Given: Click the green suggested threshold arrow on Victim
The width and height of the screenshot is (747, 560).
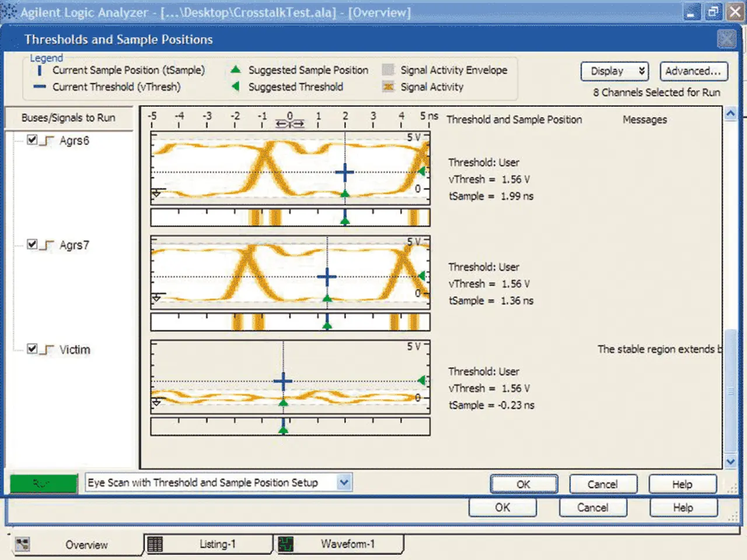Looking at the screenshot, I should tap(421, 380).
